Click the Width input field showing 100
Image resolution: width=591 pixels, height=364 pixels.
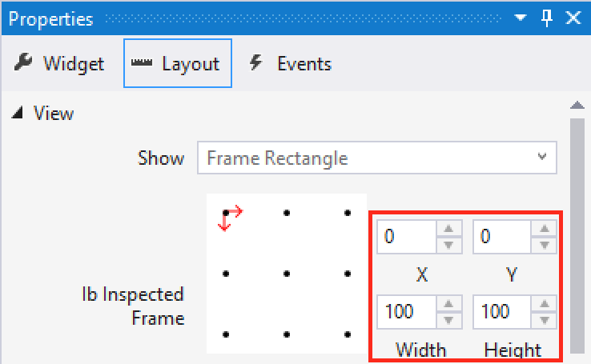(x=407, y=311)
